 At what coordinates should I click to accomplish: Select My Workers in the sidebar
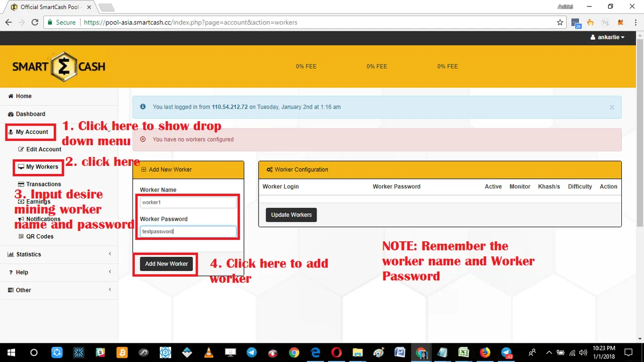click(x=38, y=167)
